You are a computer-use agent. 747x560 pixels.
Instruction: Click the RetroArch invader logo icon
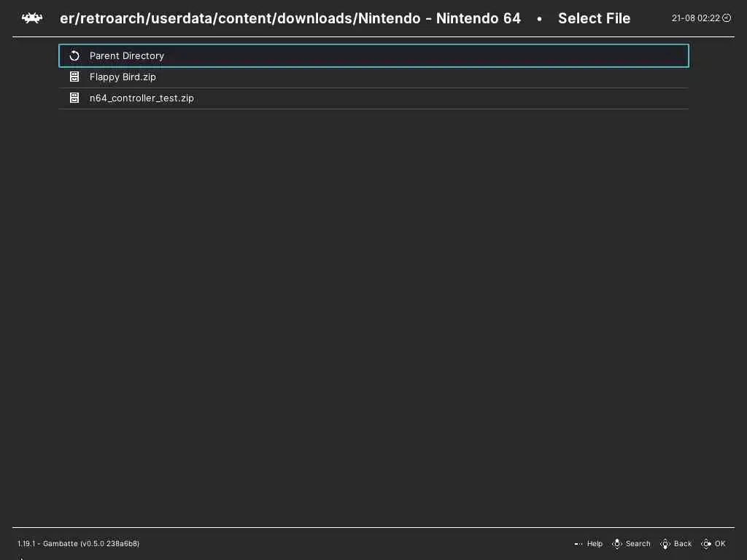coord(32,18)
